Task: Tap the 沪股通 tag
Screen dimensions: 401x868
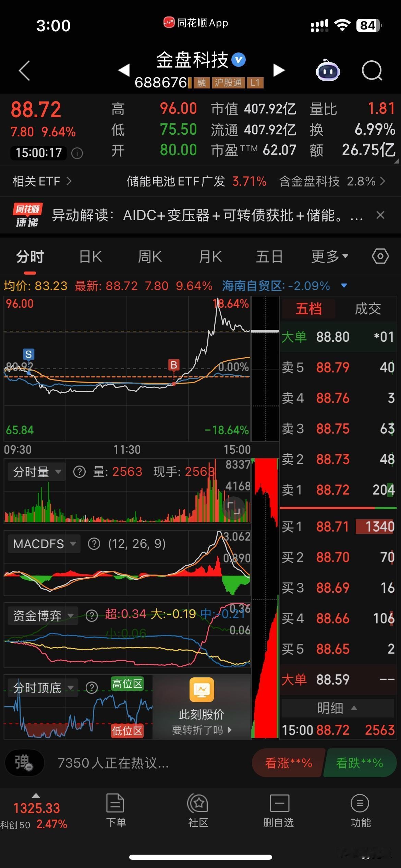Action: pyautogui.click(x=228, y=83)
